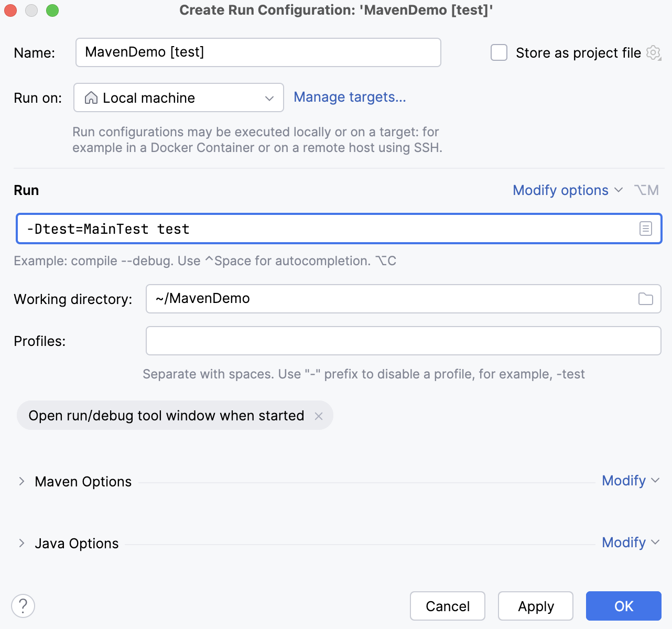This screenshot has height=629, width=672.
Task: Apply the run configuration changes
Action: [535, 605]
